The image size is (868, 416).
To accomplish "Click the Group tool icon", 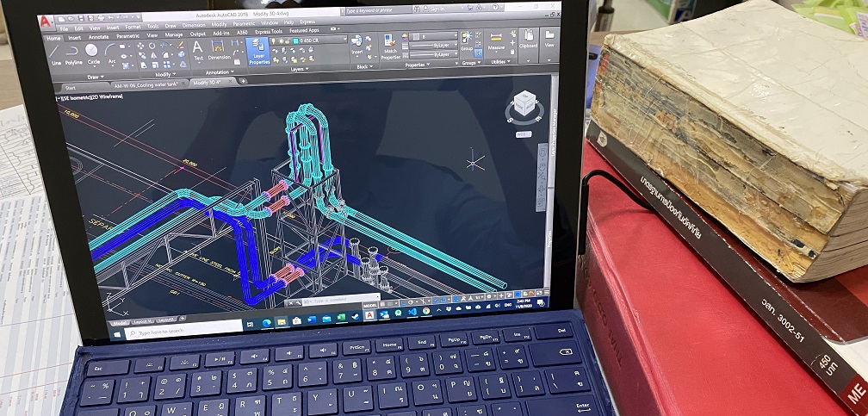I will pyautogui.click(x=466, y=40).
